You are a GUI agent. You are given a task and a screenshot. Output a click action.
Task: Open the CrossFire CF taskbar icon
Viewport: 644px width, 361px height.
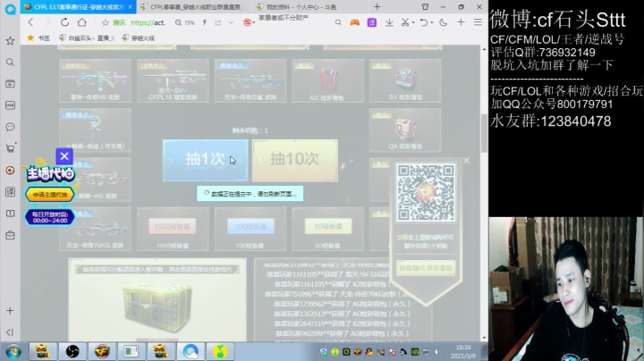[x=102, y=351]
